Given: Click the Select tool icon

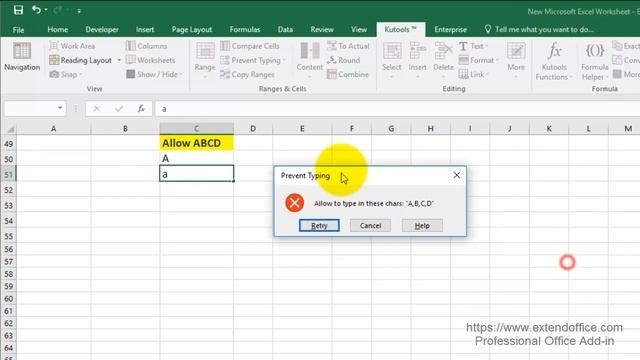Looking at the screenshot, I should (392, 51).
